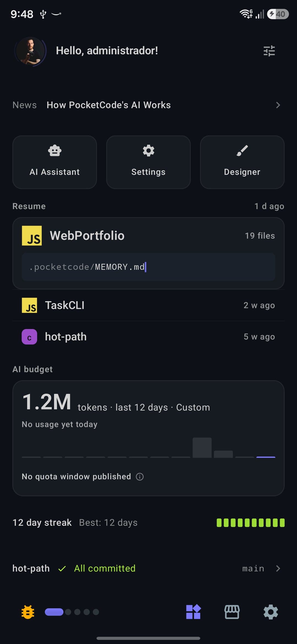Tap the Best: 12 days text
The width and height of the screenshot is (297, 644).
108,523
